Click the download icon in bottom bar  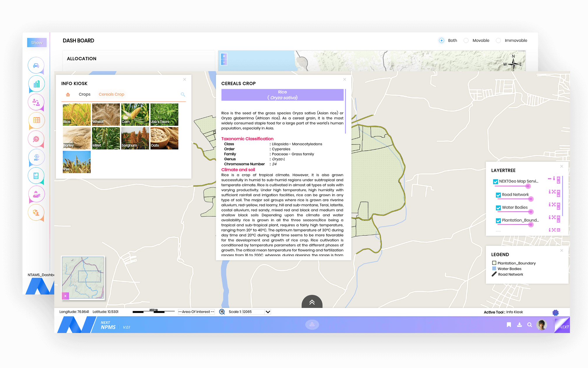519,325
